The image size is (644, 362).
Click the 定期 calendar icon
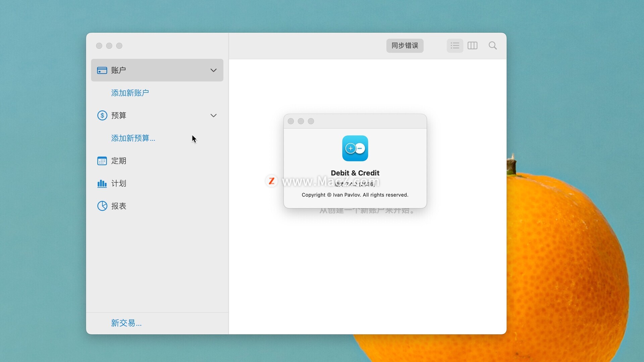(x=102, y=161)
